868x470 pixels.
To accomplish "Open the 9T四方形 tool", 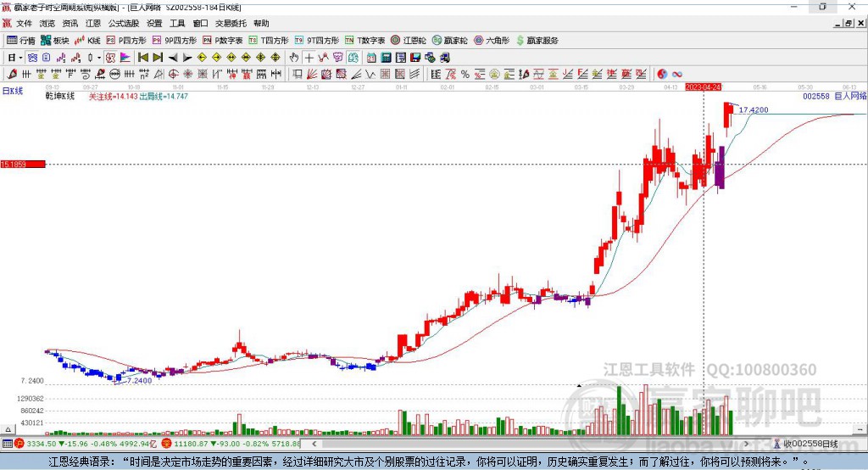I will (x=317, y=41).
